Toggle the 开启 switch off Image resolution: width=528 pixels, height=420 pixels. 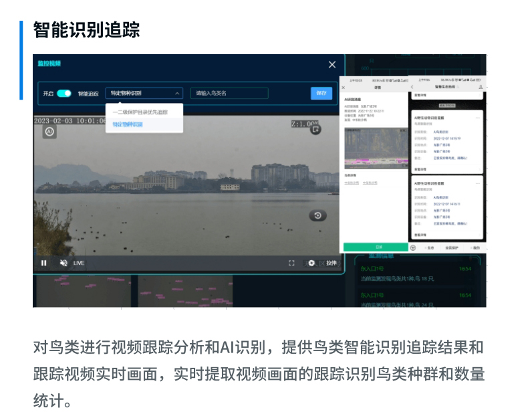64,93
